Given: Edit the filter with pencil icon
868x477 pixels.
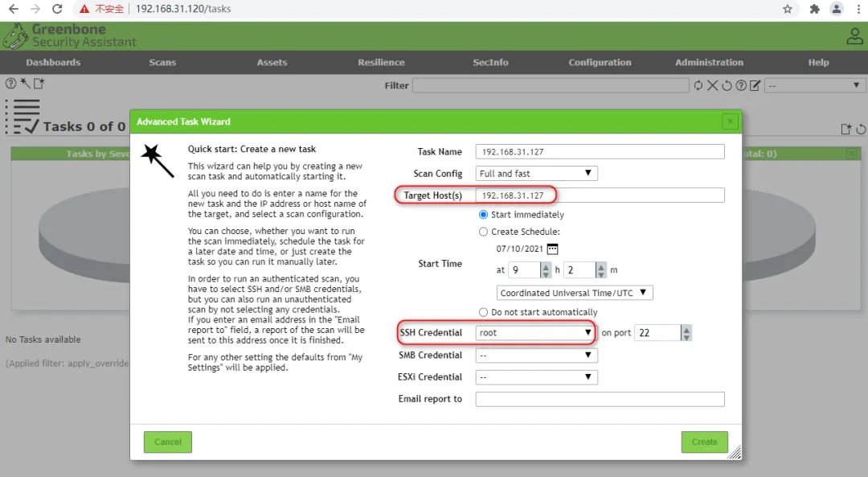Looking at the screenshot, I should click(755, 85).
